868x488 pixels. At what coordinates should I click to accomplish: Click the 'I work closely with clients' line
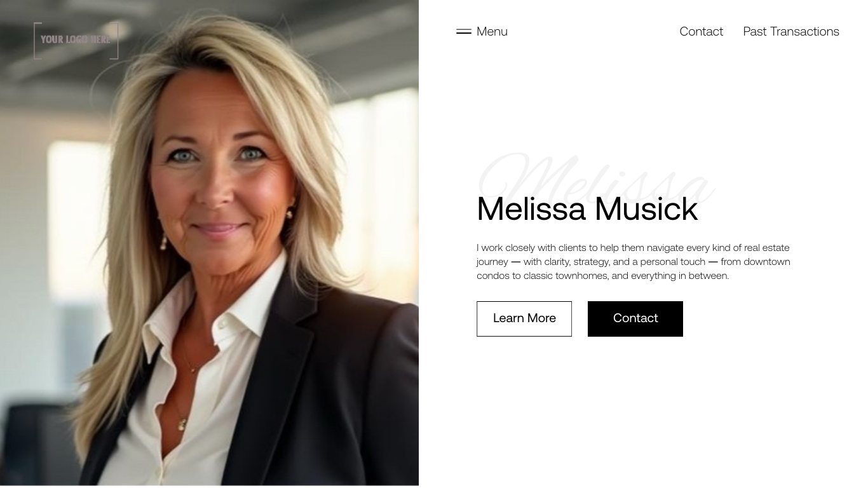point(633,248)
